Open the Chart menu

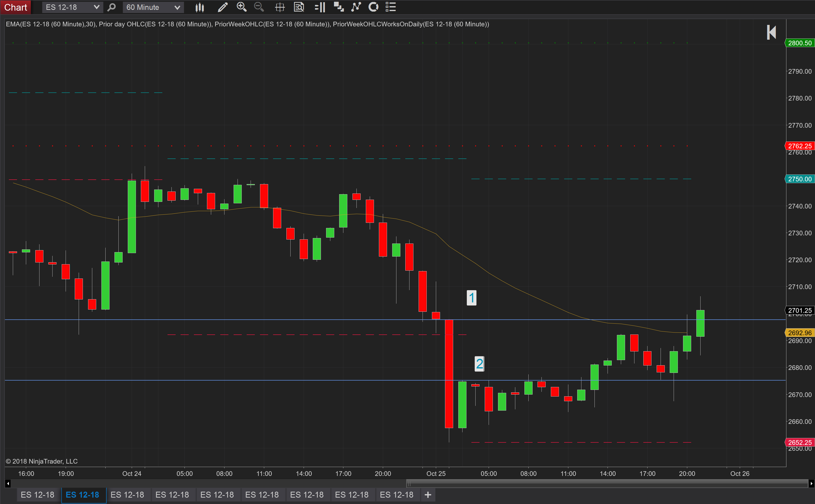coord(15,7)
